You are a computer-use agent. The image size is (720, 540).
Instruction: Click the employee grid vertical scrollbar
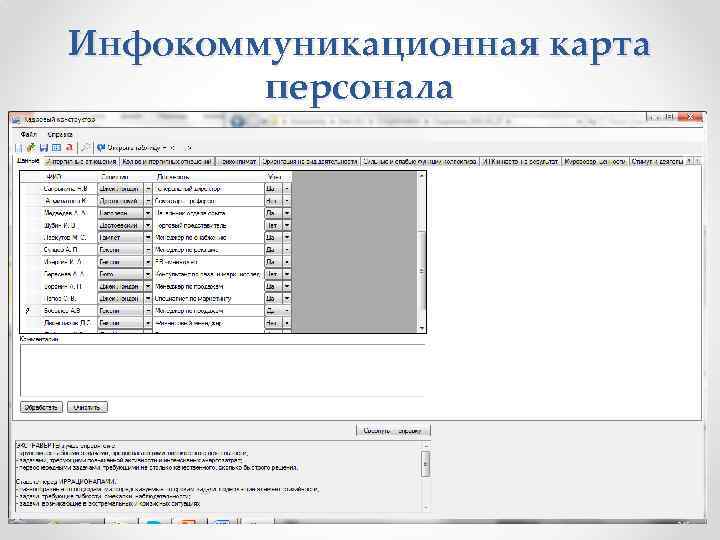[422, 252]
